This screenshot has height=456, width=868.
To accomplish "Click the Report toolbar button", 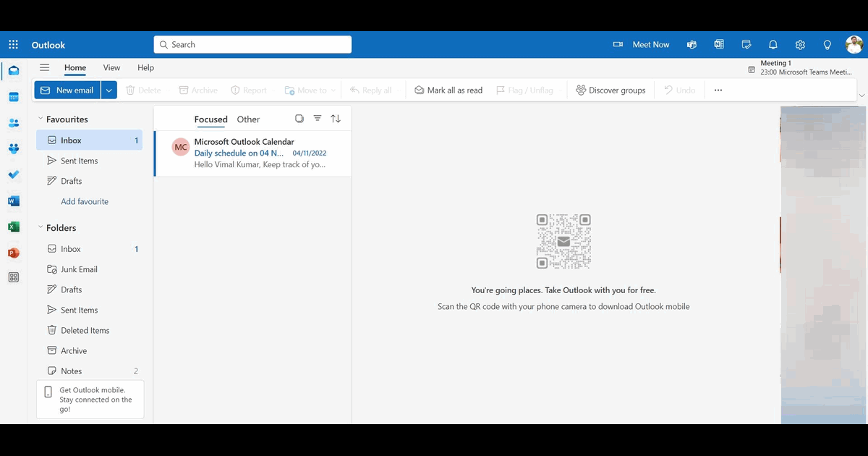I will [x=249, y=90].
